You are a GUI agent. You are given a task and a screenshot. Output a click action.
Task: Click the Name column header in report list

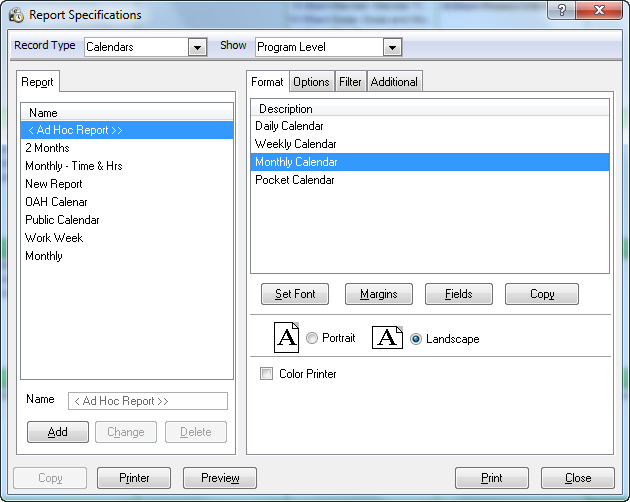[x=127, y=113]
